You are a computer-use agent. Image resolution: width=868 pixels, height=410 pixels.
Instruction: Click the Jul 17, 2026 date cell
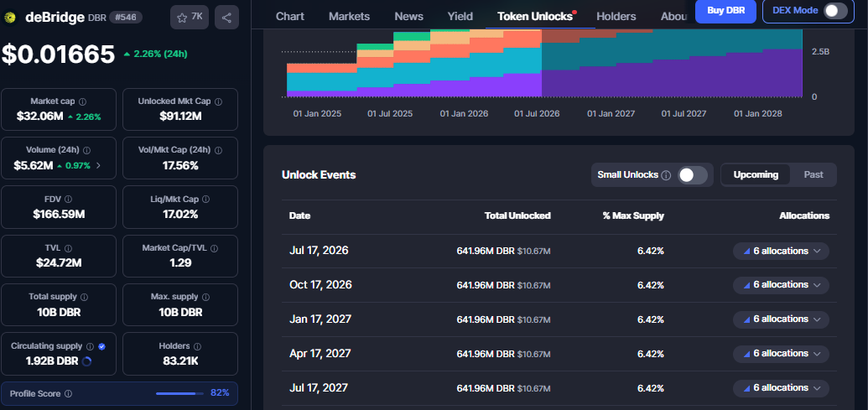click(x=319, y=251)
